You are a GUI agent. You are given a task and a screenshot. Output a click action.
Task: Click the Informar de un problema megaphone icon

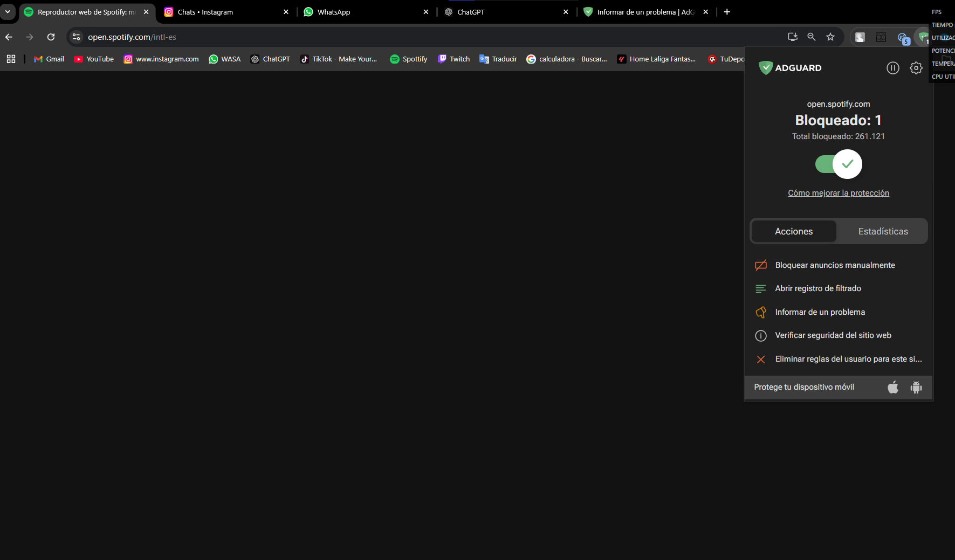click(x=761, y=312)
